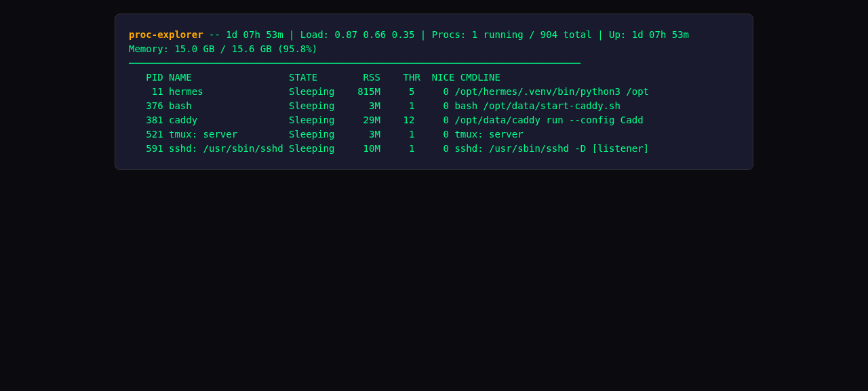Click the command line bash /opt/data/start-caddy.sh

(538, 106)
